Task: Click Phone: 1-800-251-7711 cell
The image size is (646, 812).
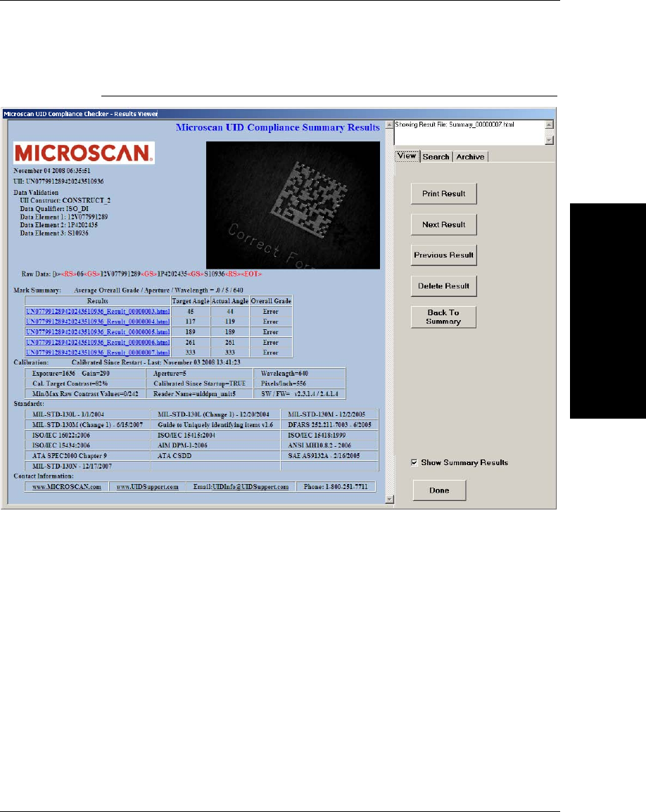Action: (x=336, y=487)
